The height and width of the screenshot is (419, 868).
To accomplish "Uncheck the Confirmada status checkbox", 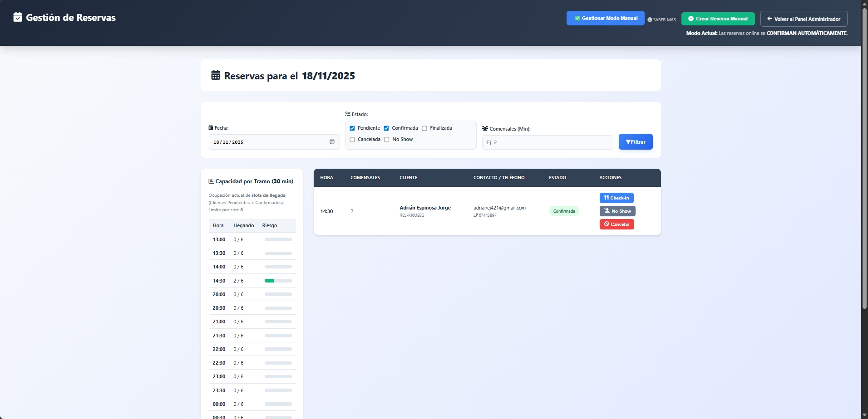I will (386, 128).
